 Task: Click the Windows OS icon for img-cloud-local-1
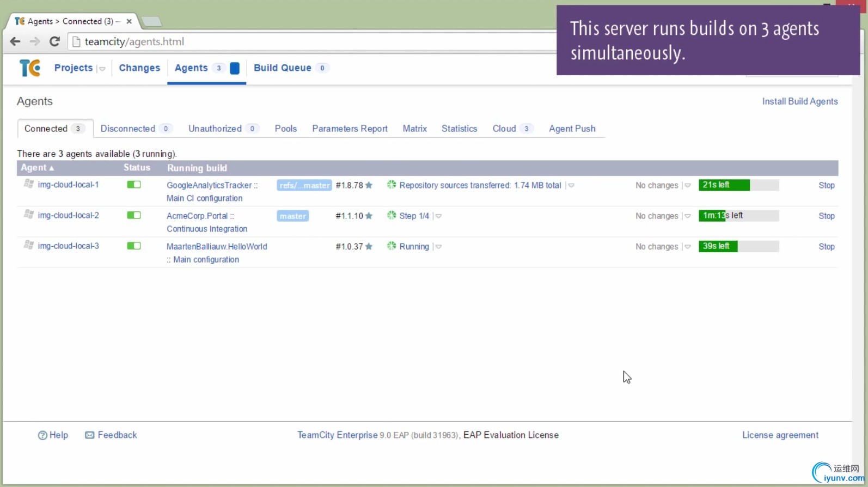[x=29, y=184]
